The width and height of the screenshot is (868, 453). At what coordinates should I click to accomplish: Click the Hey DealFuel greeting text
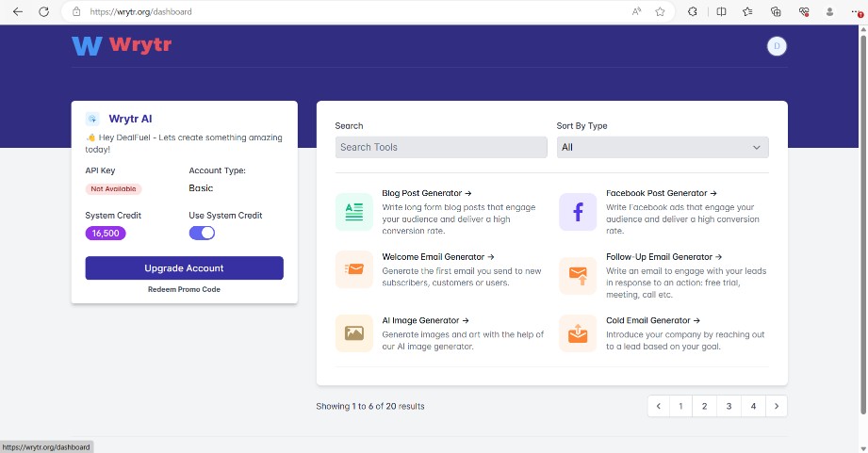point(185,143)
